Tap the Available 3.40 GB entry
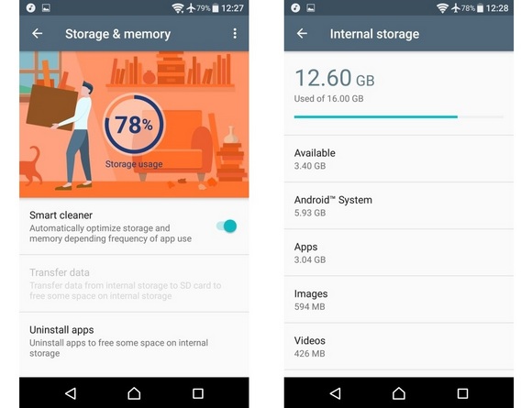 coord(399,159)
